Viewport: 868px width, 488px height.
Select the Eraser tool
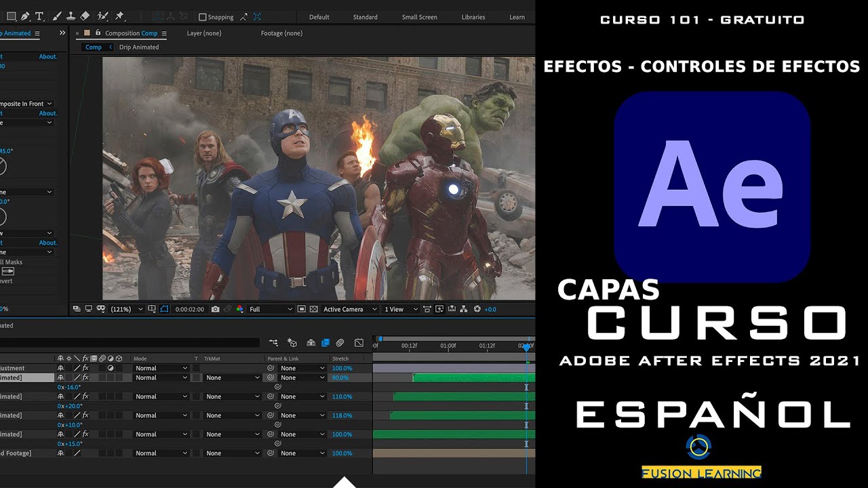pos(85,16)
